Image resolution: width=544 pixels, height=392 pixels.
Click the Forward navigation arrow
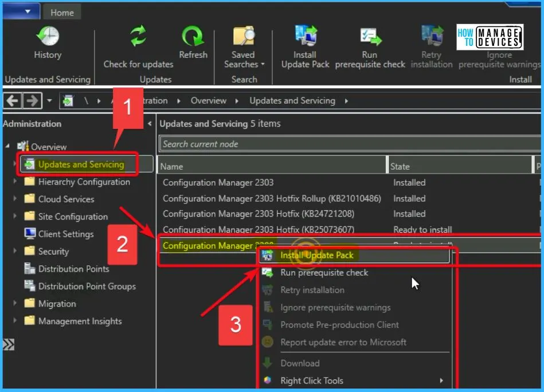pyautogui.click(x=32, y=101)
